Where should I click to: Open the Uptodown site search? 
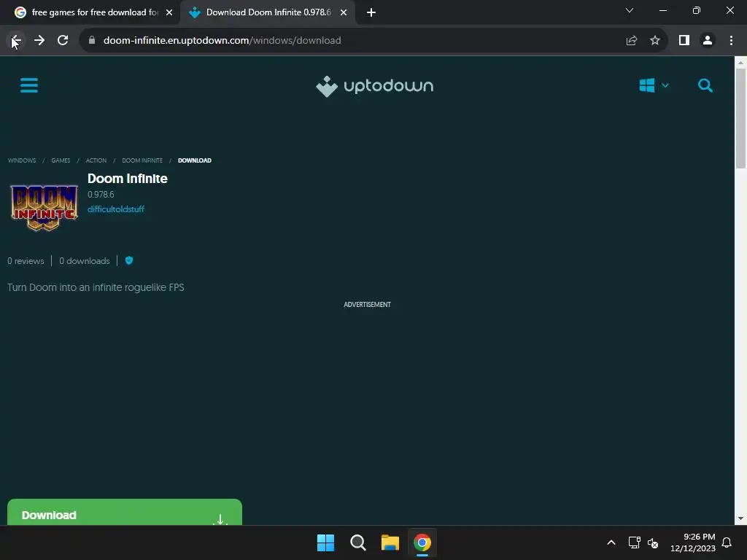(x=705, y=86)
